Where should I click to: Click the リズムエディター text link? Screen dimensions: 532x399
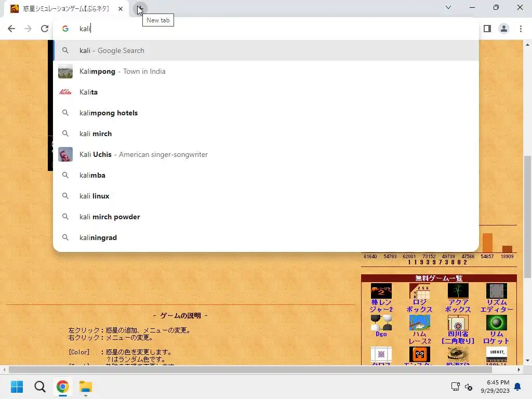pyautogui.click(x=496, y=306)
